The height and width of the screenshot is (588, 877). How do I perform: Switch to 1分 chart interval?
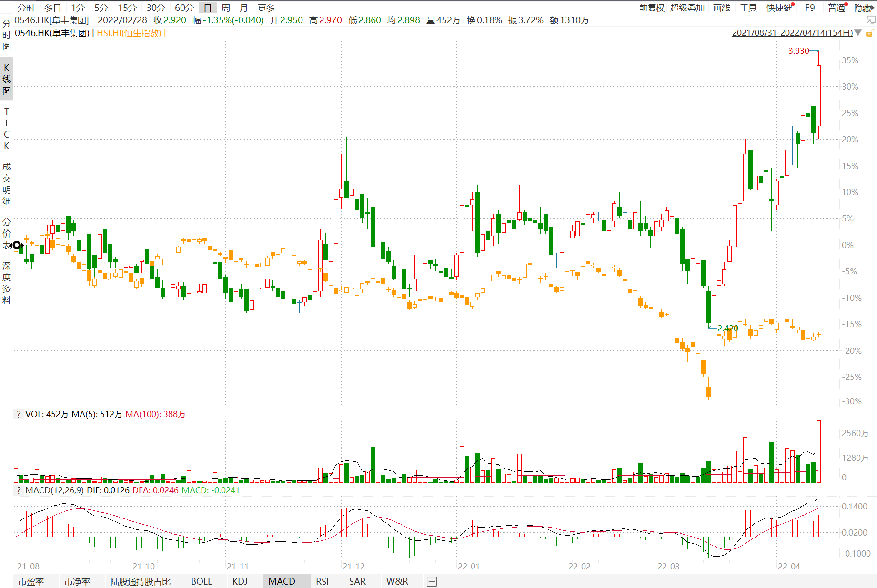78,8
